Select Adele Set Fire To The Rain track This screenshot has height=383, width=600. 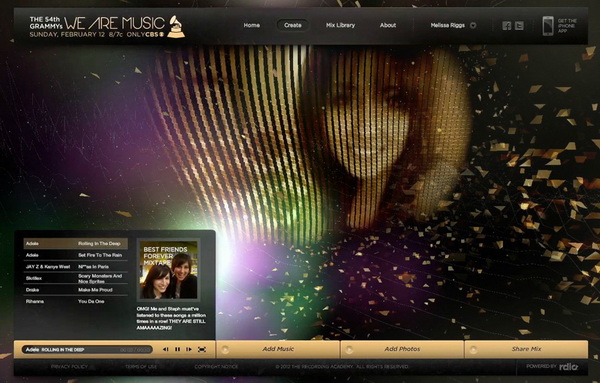tap(75, 255)
